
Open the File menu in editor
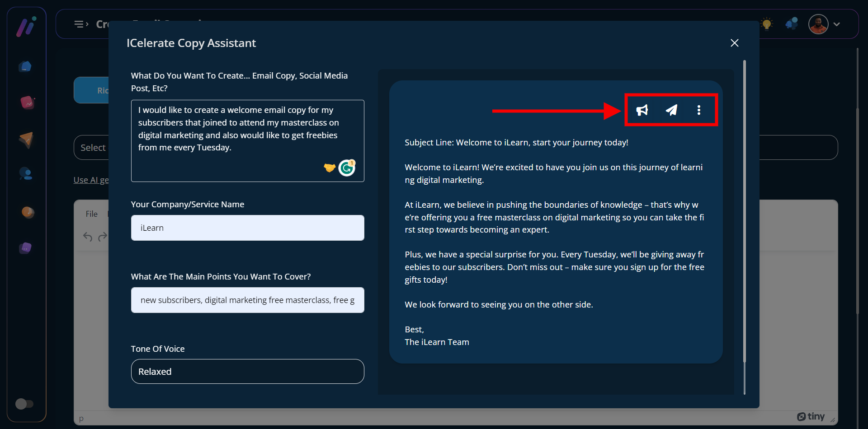(x=91, y=214)
